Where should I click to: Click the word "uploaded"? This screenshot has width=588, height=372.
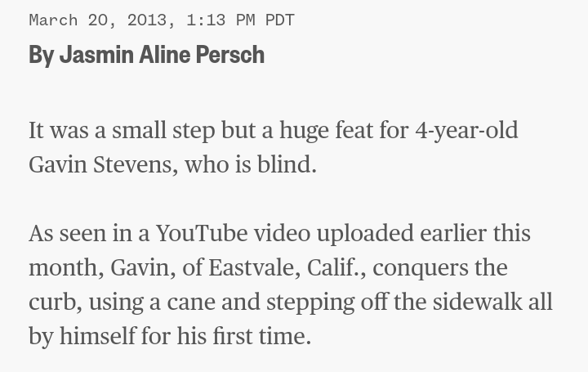(364, 233)
